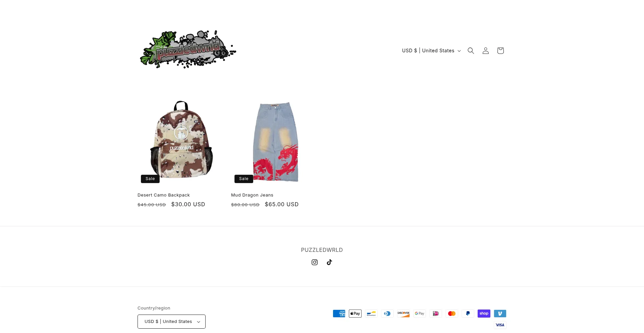Screen dimensions: 644x333
Task: Click the Shop Pay payment icon
Action: [484, 314]
